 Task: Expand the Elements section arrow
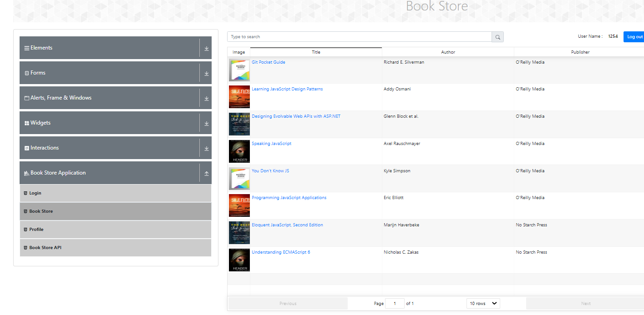(206, 48)
